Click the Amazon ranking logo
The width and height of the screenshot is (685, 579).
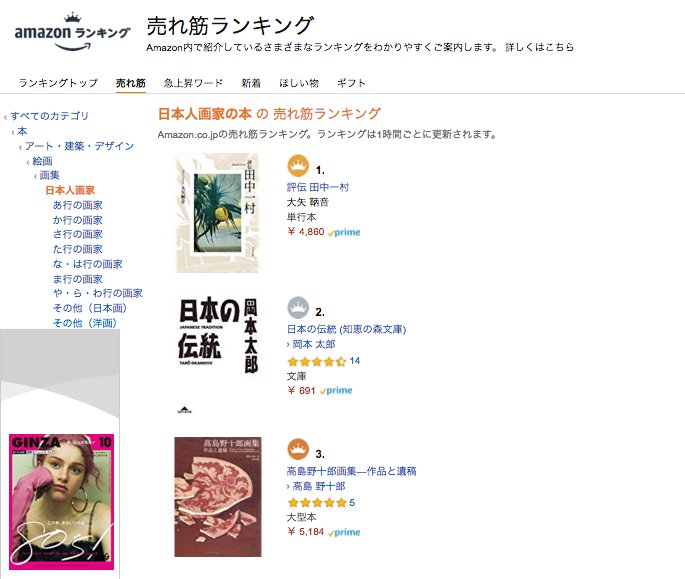coord(73,32)
